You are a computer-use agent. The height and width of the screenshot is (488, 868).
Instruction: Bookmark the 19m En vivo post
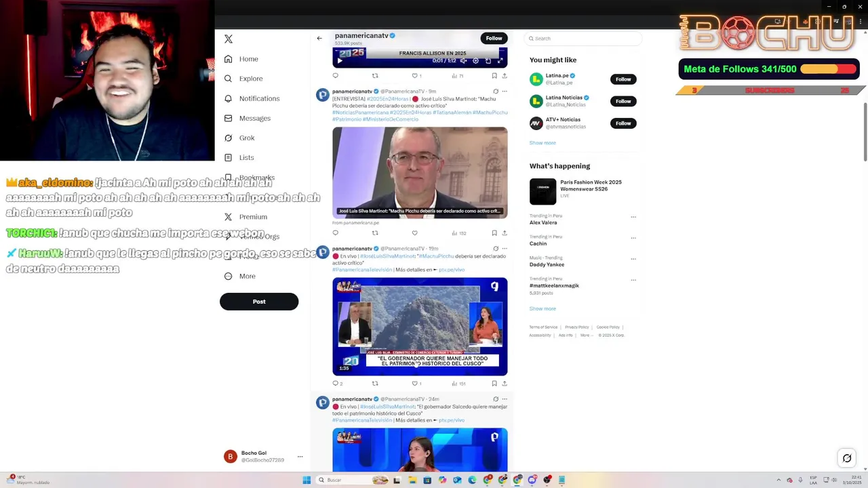tap(494, 384)
